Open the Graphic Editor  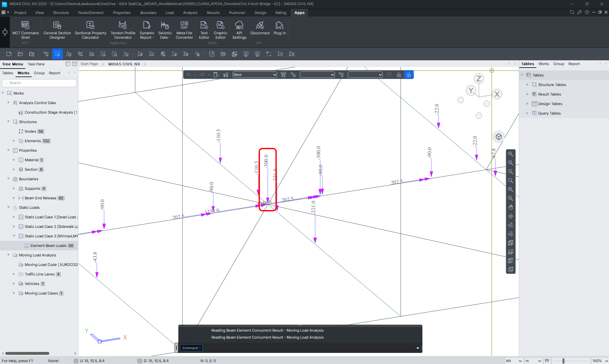[221, 30]
